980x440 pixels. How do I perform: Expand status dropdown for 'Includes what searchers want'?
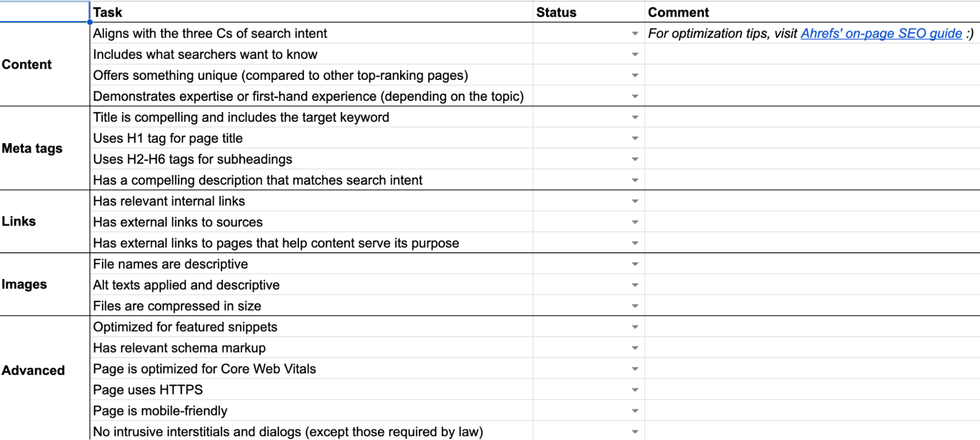pos(635,54)
